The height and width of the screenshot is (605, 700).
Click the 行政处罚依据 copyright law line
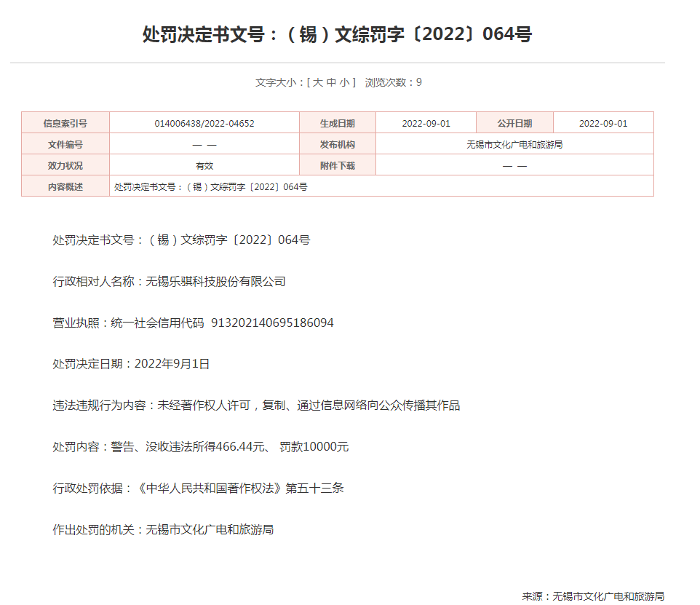point(198,489)
